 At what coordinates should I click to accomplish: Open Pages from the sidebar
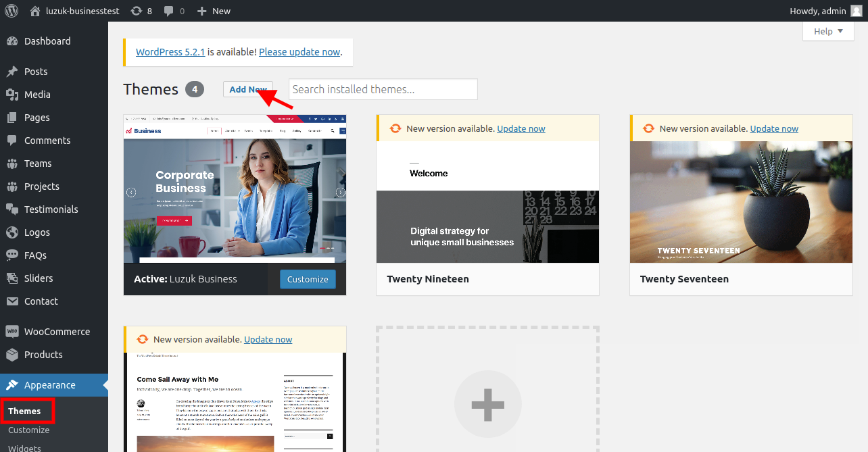37,118
